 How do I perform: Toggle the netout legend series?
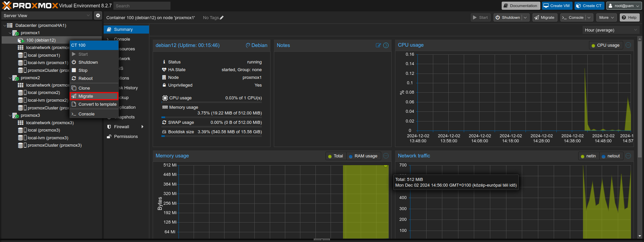(611, 156)
